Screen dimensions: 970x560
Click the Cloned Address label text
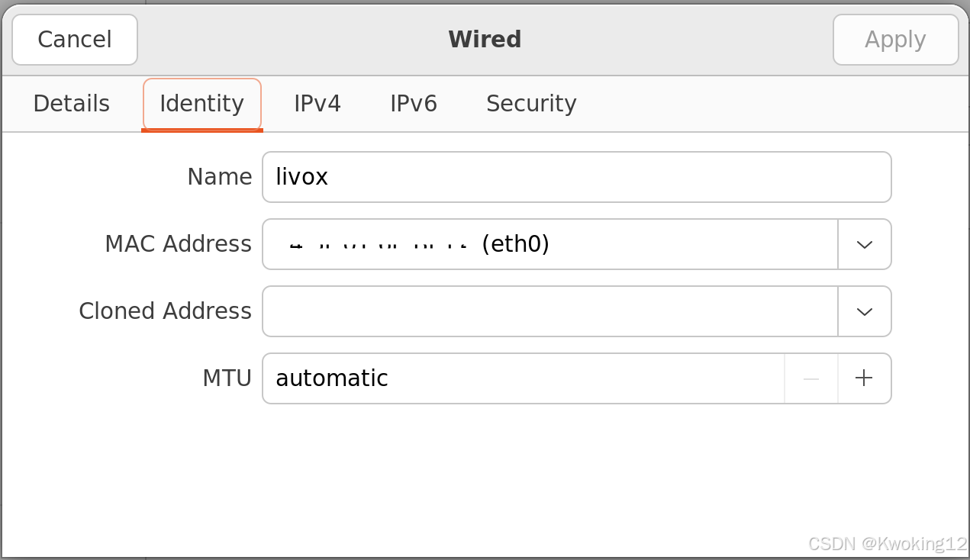(x=165, y=311)
